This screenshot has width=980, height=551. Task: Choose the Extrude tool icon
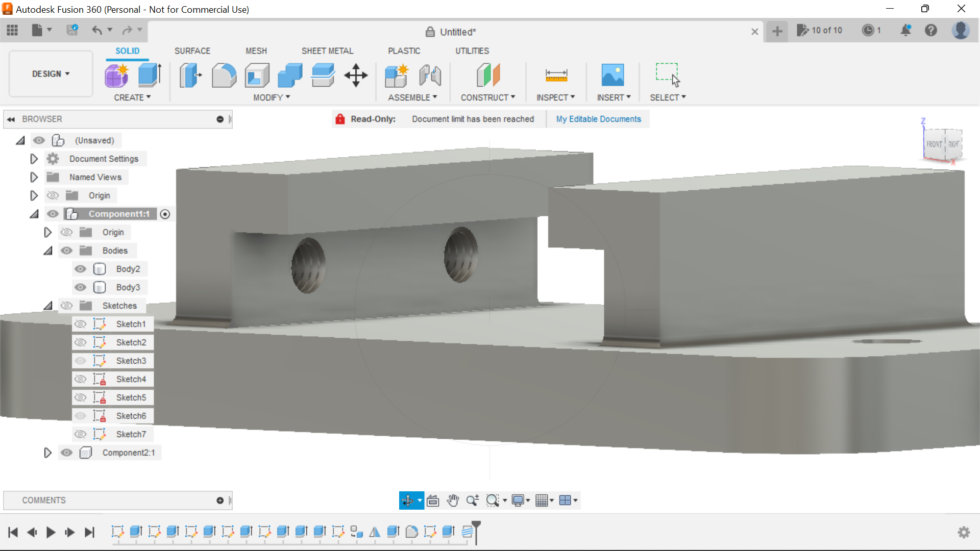(150, 76)
